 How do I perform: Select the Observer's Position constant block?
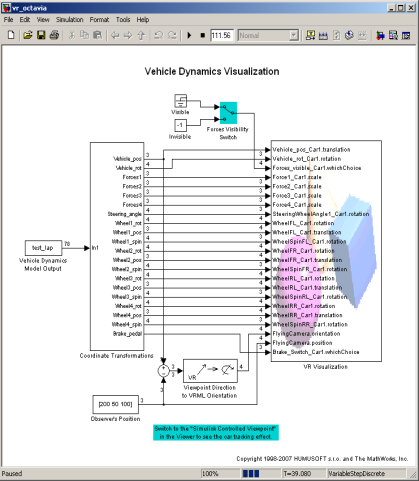116,404
